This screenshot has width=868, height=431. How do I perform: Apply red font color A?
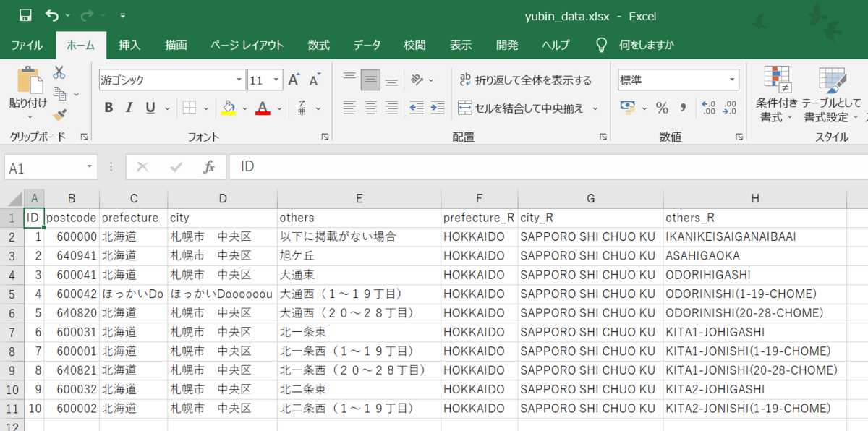[263, 108]
